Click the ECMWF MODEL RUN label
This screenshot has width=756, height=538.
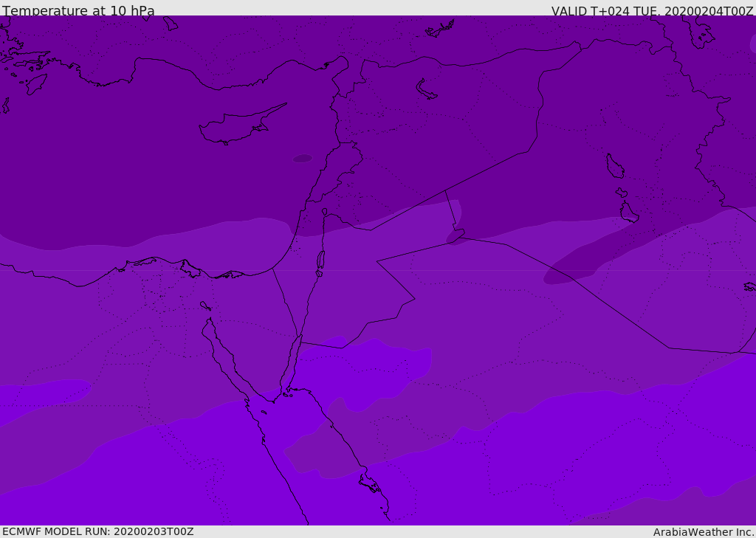tap(98, 532)
